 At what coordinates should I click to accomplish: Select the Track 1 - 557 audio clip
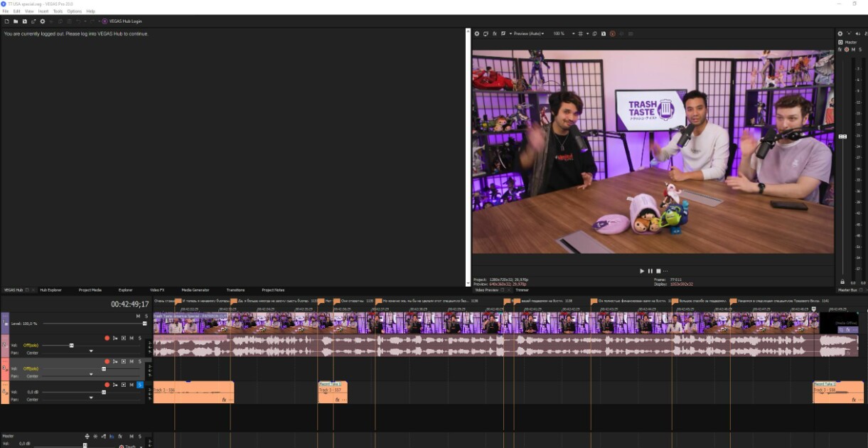pos(332,393)
